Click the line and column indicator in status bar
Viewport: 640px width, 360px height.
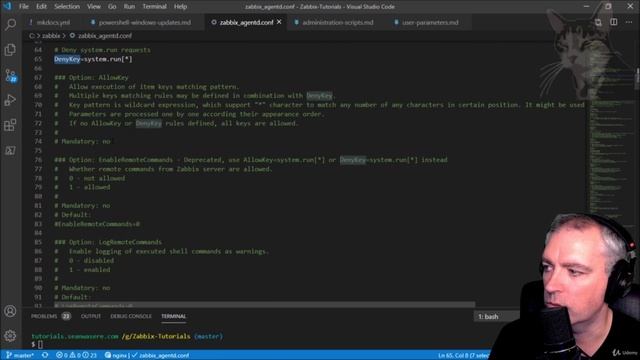[464, 356]
